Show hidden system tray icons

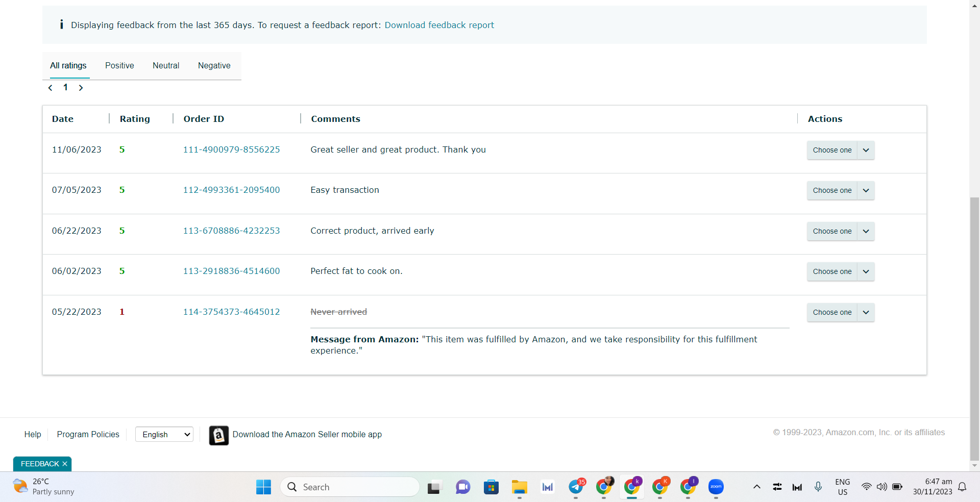[x=757, y=487]
